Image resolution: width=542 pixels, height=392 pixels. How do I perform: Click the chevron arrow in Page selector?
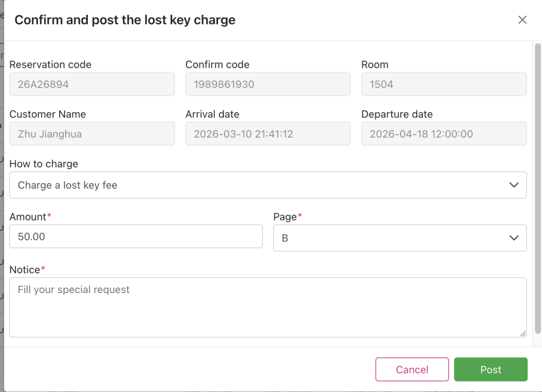(513, 238)
